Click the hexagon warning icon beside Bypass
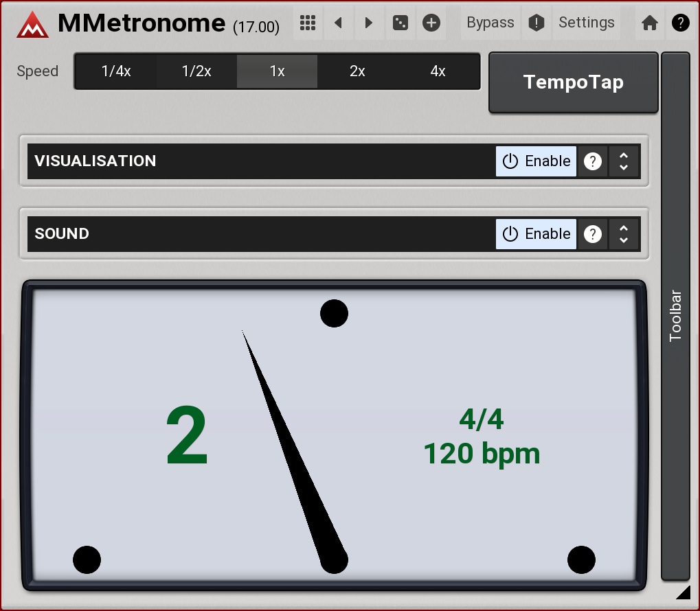Screen dimensions: 700x611 pyautogui.click(x=537, y=23)
